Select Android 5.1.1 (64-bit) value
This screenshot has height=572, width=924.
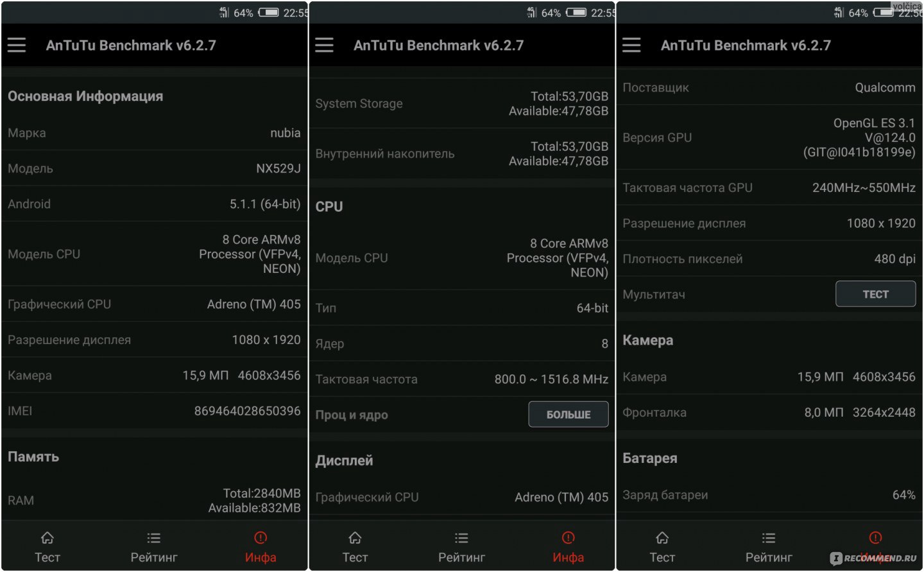(x=265, y=204)
